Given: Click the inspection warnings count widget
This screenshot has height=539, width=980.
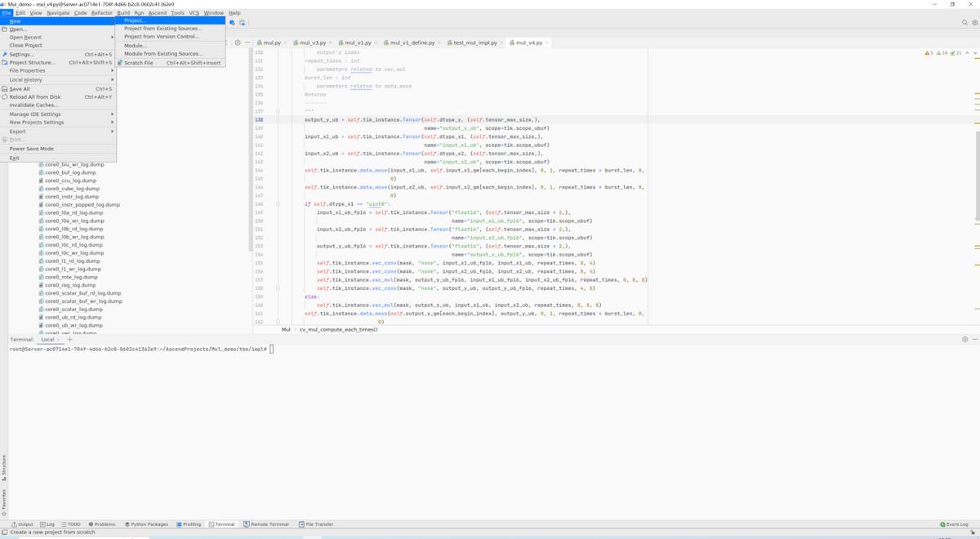Looking at the screenshot, I should pyautogui.click(x=943, y=53).
